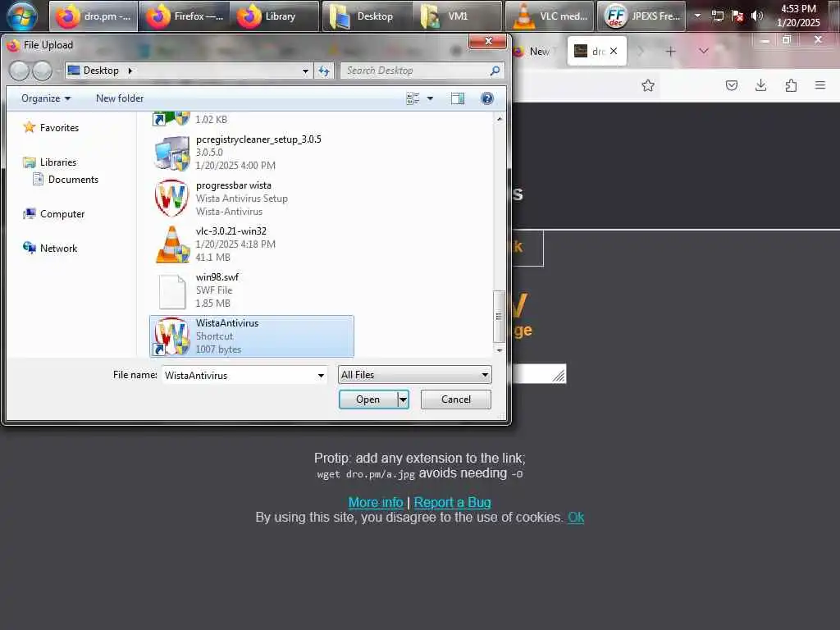Select Documents library

pos(66,180)
